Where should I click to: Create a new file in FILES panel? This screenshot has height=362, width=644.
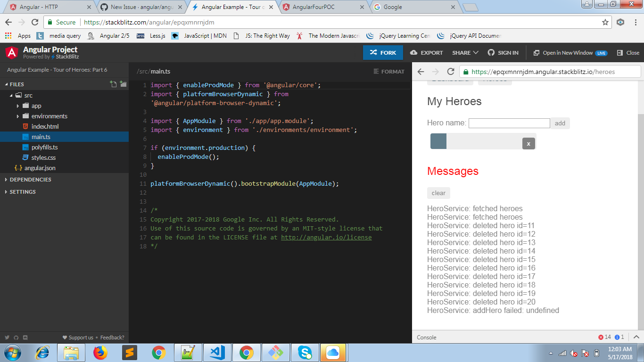pyautogui.click(x=113, y=84)
